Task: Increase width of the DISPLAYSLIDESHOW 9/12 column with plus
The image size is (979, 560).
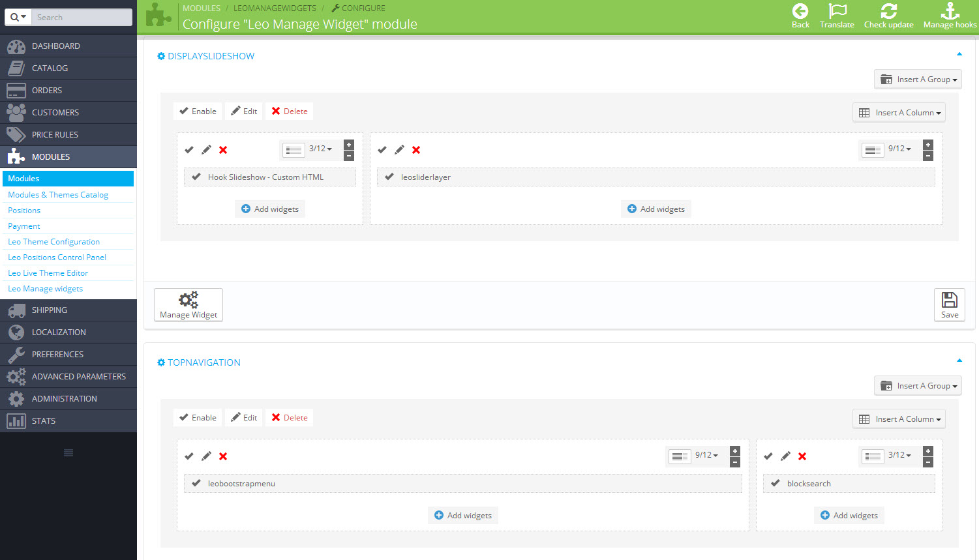Action: (928, 145)
